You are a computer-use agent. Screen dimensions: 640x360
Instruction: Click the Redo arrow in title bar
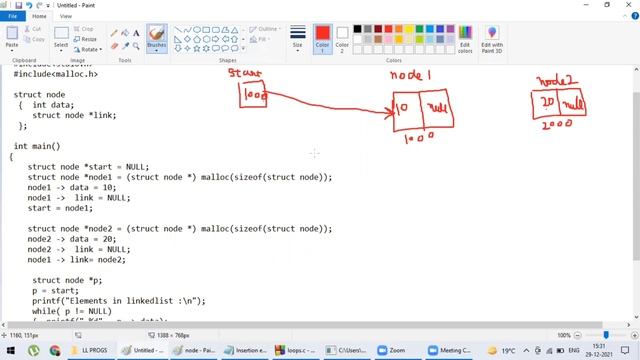pos(39,5)
